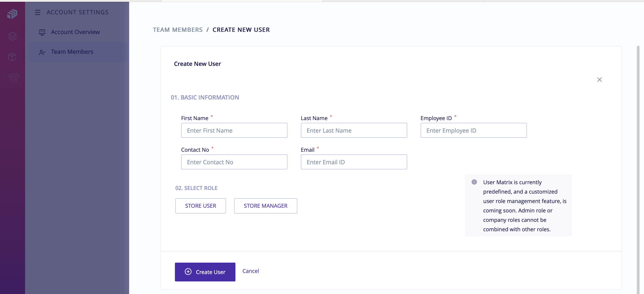Open the stacked layers sidebar icon

click(13, 37)
